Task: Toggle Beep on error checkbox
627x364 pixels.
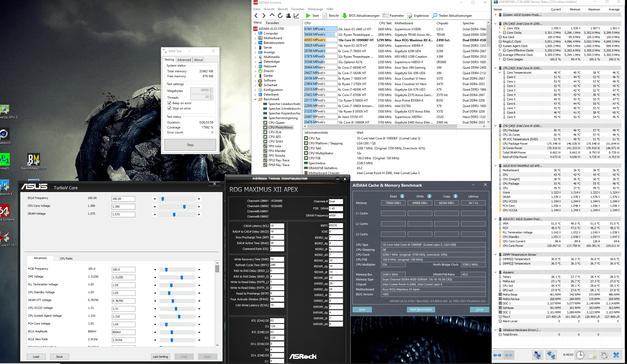Action: [x=169, y=103]
